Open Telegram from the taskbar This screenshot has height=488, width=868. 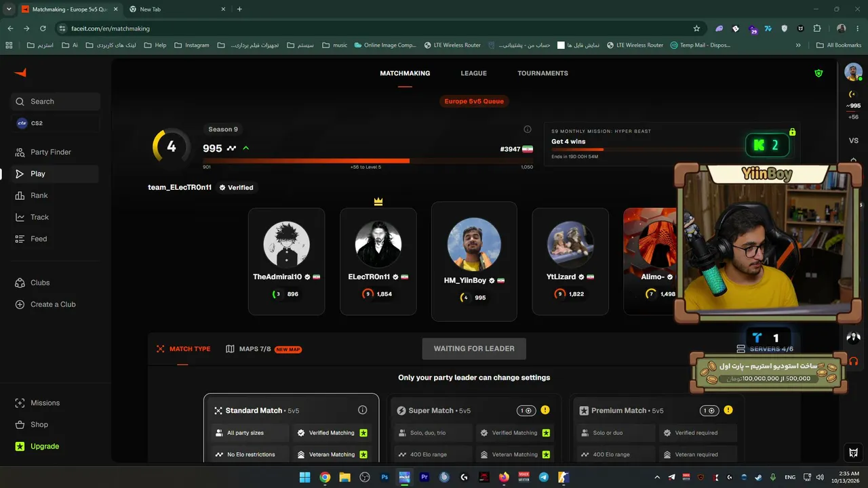(543, 477)
